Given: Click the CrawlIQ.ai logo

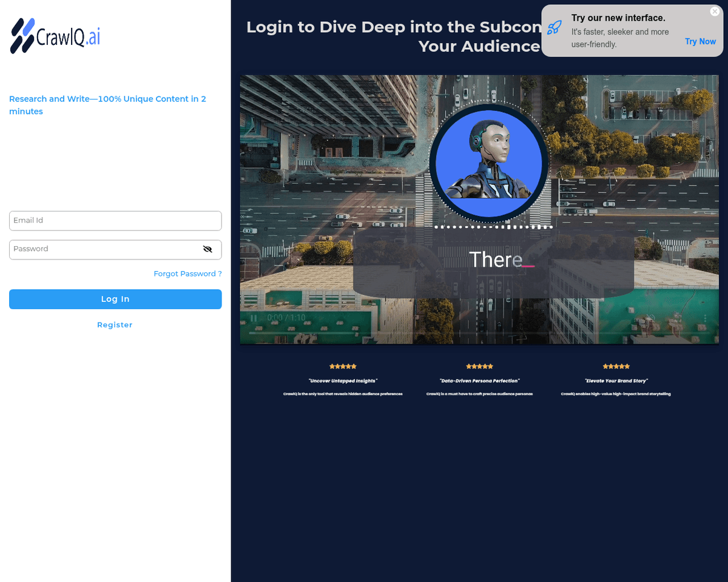Looking at the screenshot, I should point(55,36).
